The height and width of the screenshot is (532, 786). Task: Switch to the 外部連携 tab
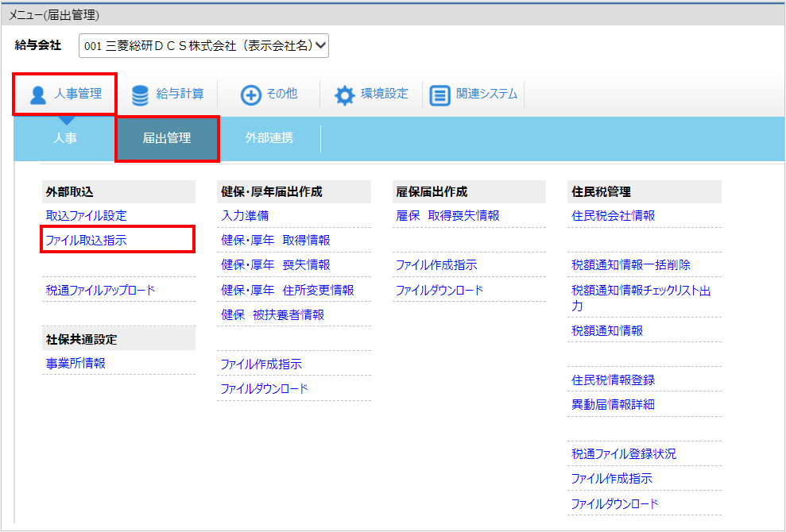coord(269,139)
